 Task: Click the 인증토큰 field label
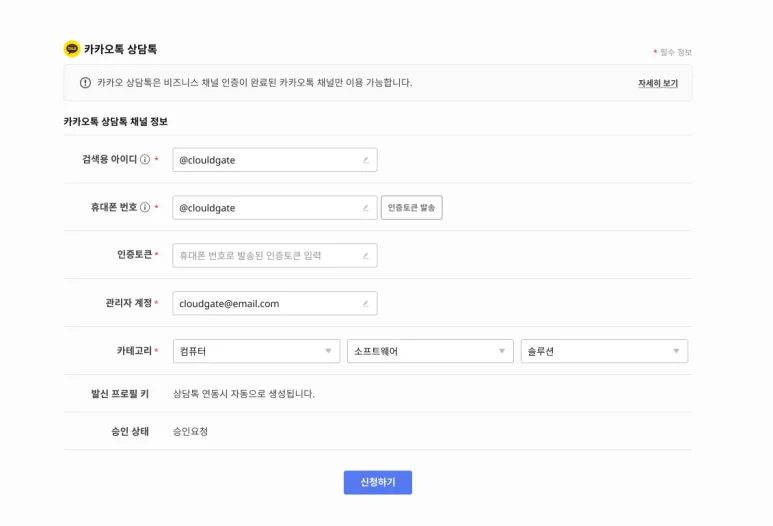[x=135, y=254]
